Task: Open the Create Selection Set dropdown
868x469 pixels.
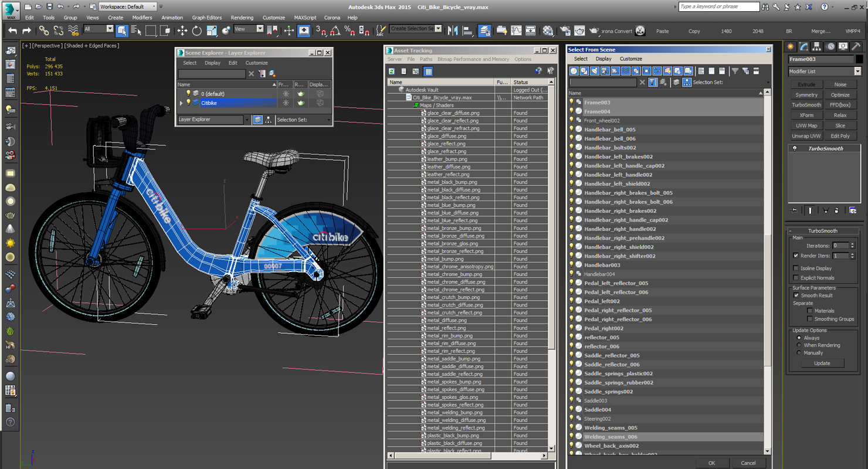Action: [x=416, y=29]
